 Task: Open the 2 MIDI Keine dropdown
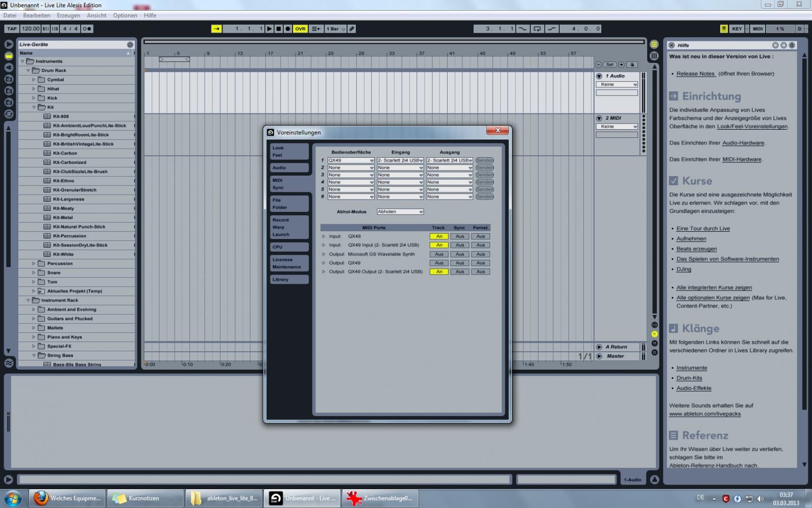click(x=617, y=127)
